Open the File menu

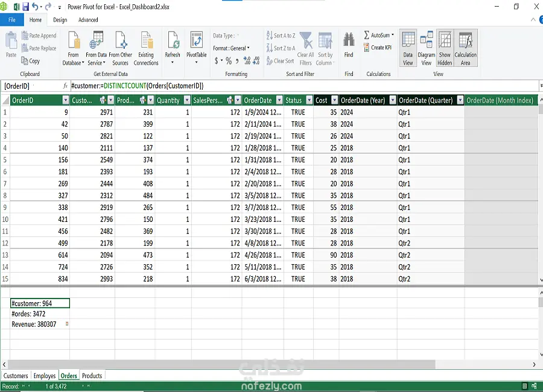click(12, 20)
